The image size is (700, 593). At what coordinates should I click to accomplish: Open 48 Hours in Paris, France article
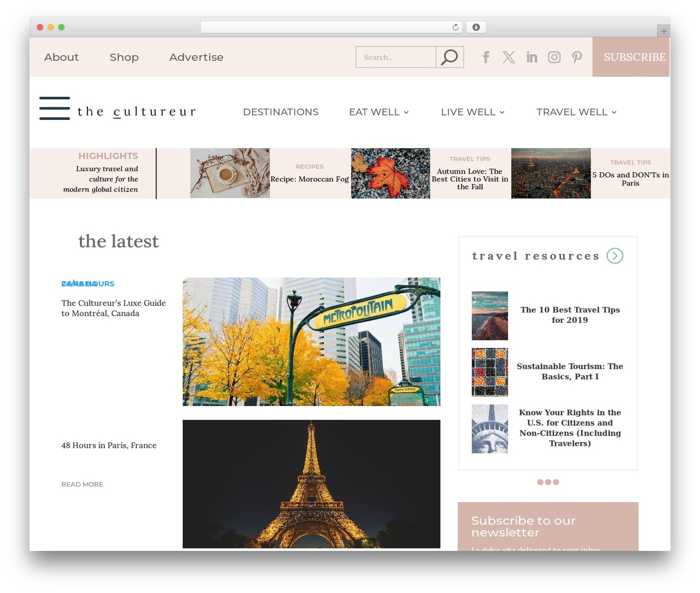point(109,445)
